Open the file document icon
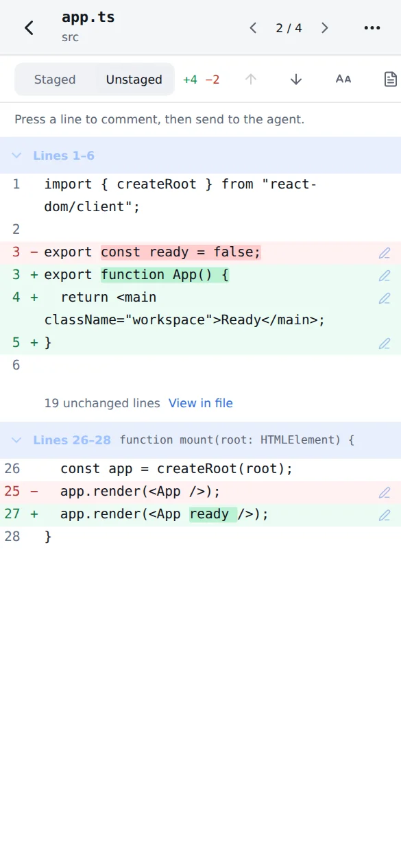Screen dimensions: 401x868 [x=390, y=80]
